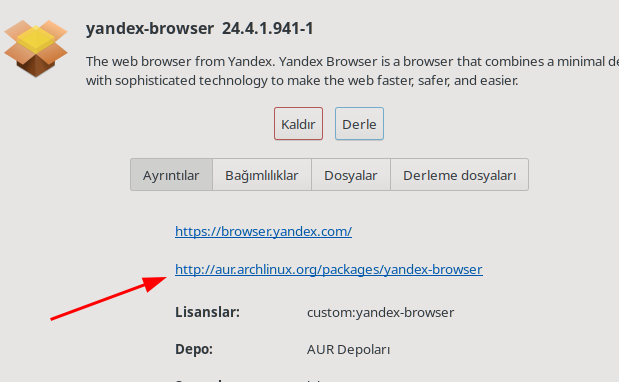Click the package description text

pyautogui.click(x=352, y=71)
